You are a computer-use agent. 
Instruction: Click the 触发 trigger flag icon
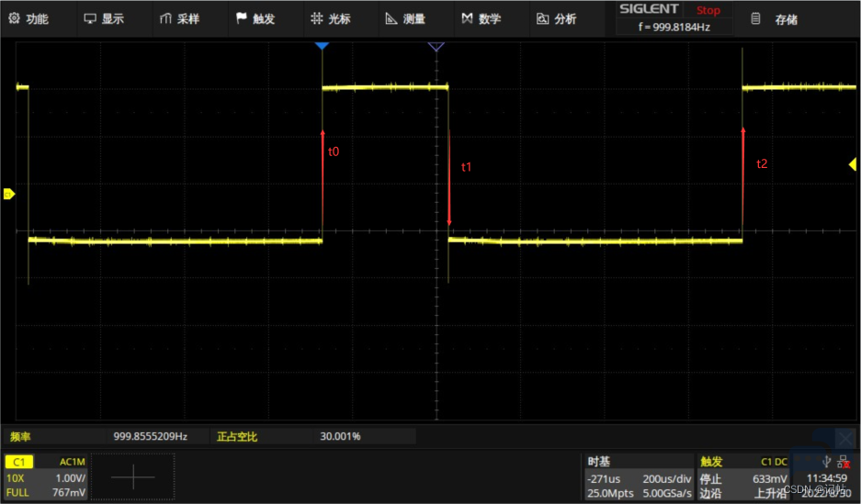[241, 18]
